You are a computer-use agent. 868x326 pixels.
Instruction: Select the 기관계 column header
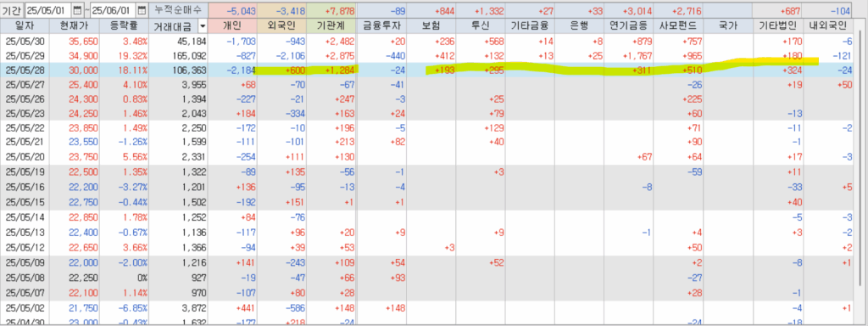tap(331, 25)
